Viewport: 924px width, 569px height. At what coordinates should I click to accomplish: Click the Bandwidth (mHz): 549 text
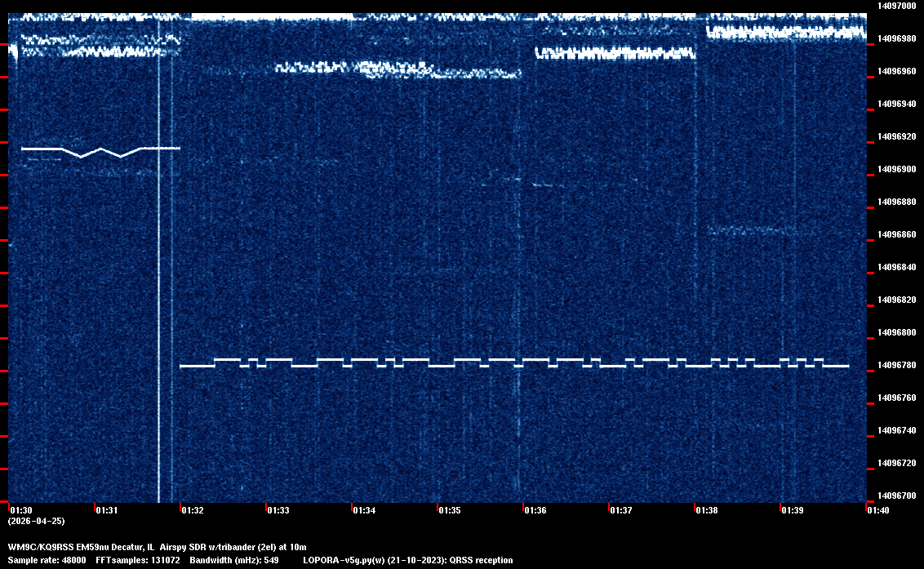[x=234, y=560]
